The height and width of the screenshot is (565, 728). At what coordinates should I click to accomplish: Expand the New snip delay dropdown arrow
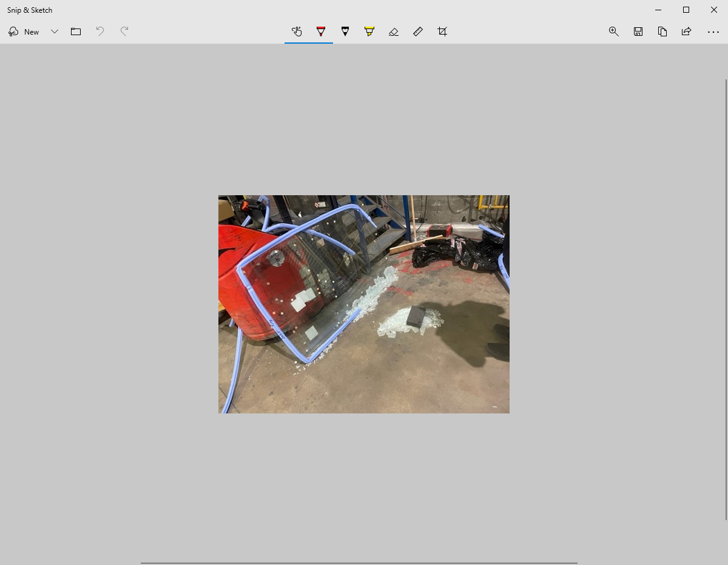click(55, 32)
